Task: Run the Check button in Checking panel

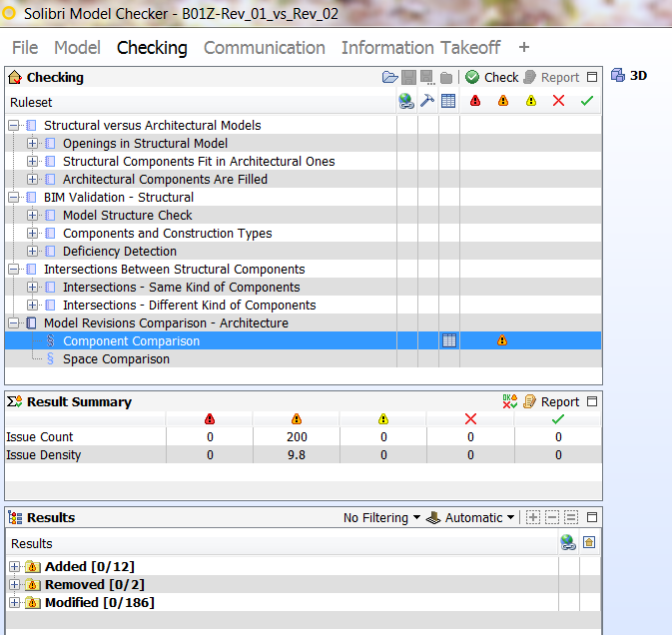Action: (492, 77)
